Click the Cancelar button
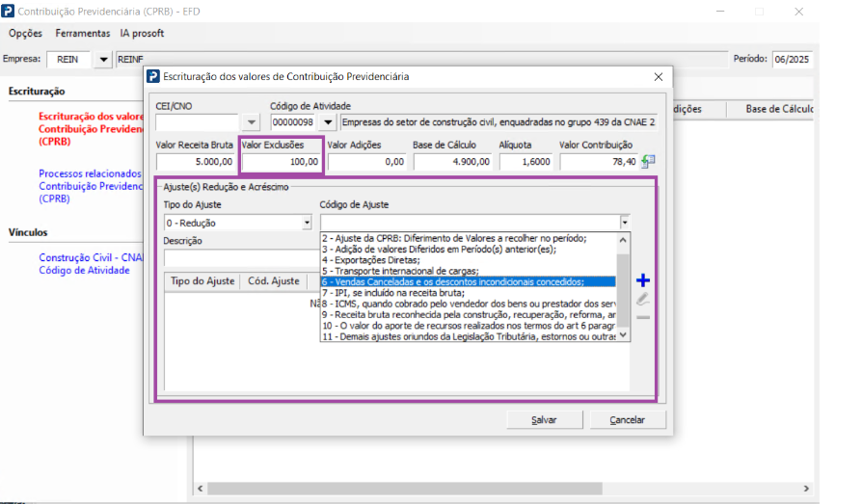Viewport: 862px width, 504px height. tap(627, 420)
